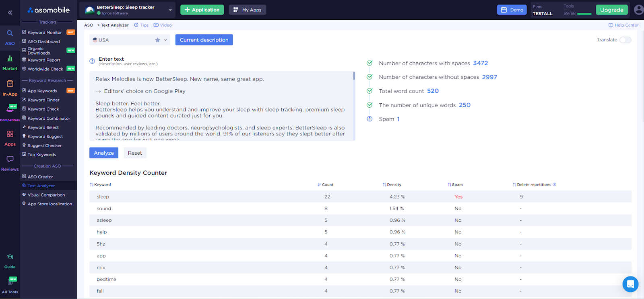The image size is (644, 299).
Task: Click the Reset button
Action: [135, 153]
